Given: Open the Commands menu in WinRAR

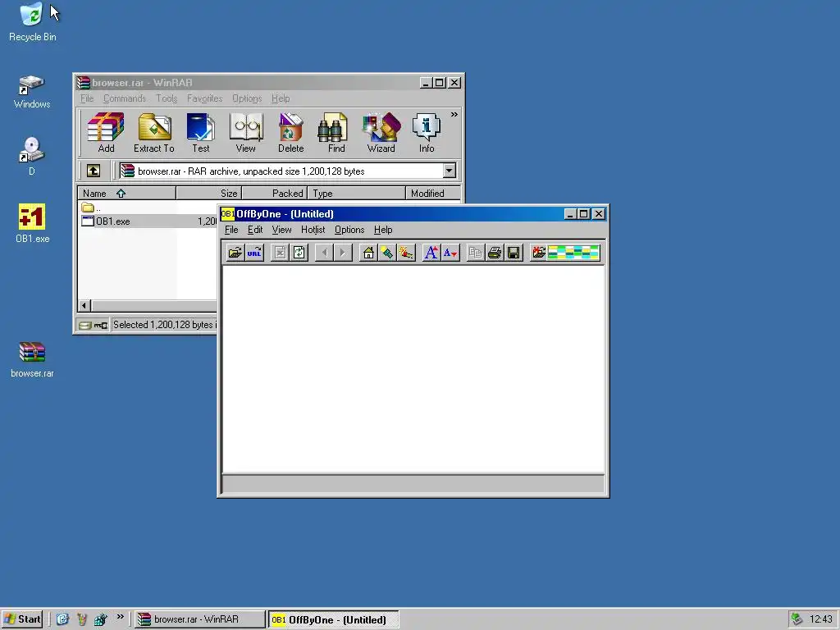Looking at the screenshot, I should pos(125,98).
